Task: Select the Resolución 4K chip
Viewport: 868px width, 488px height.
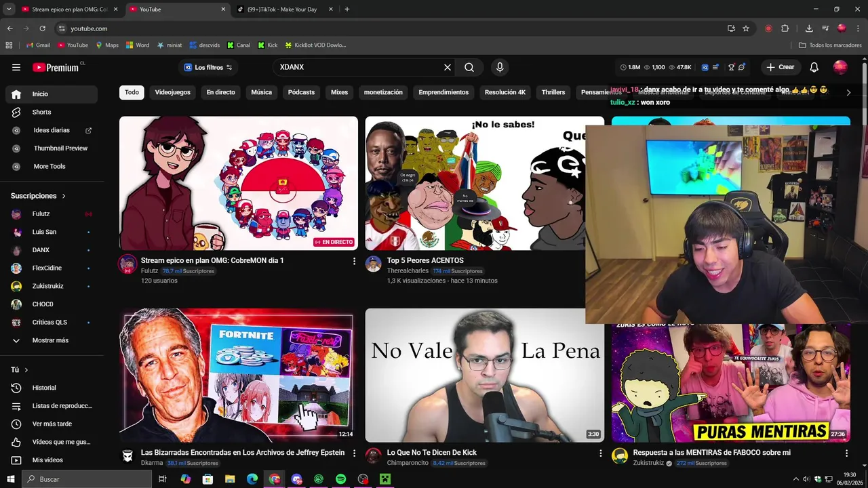Action: [x=505, y=92]
